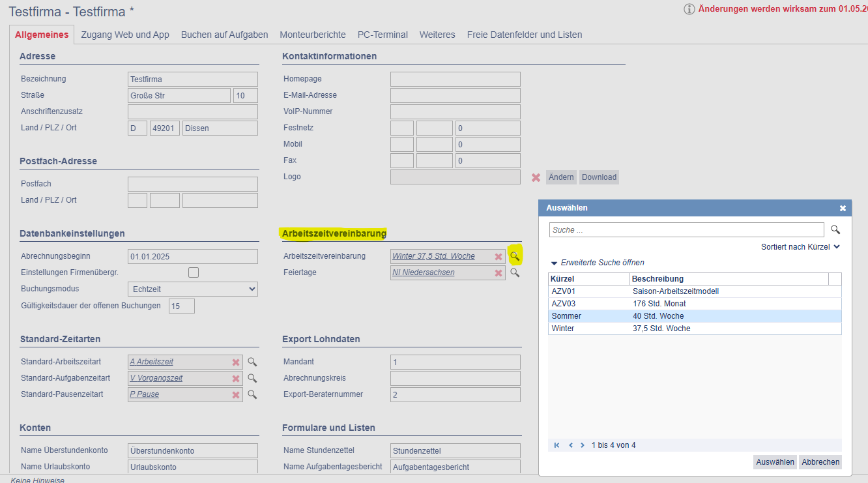Open PC-Terminal tab

click(x=383, y=35)
